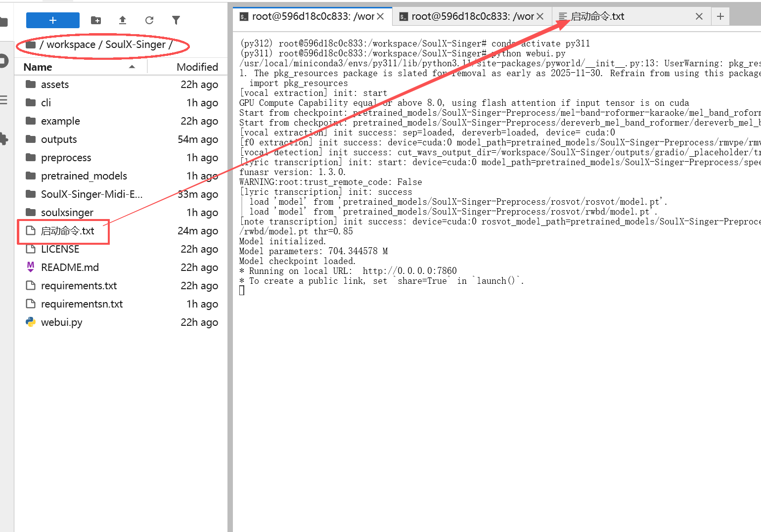The height and width of the screenshot is (532, 761).
Task: Toggle the file filter funnel icon
Action: tap(176, 20)
